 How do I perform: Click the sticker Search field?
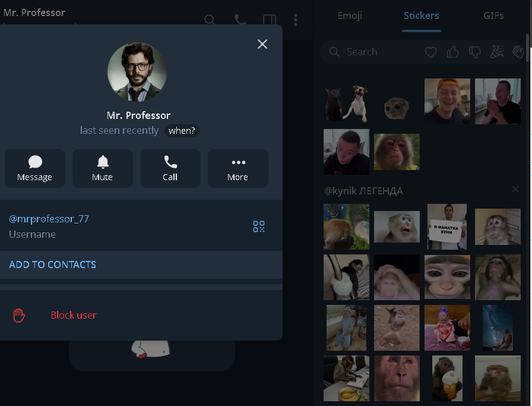374,52
